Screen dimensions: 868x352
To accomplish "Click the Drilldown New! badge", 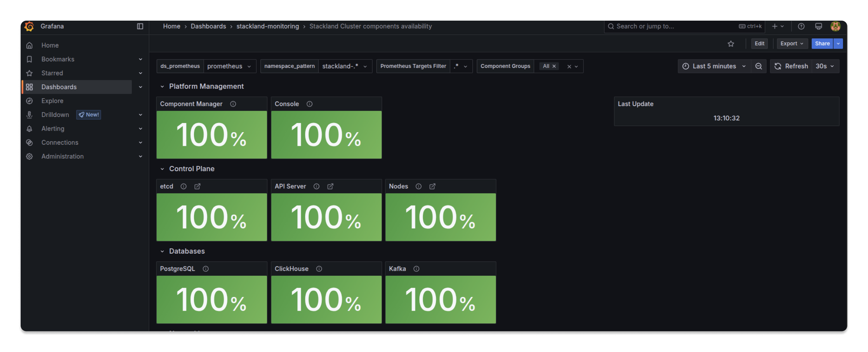I will click(x=89, y=115).
